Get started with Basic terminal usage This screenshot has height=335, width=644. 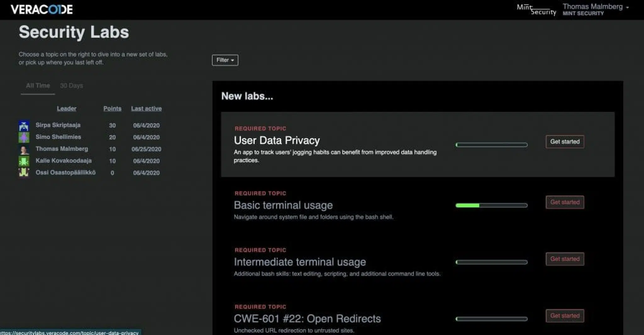pos(564,202)
